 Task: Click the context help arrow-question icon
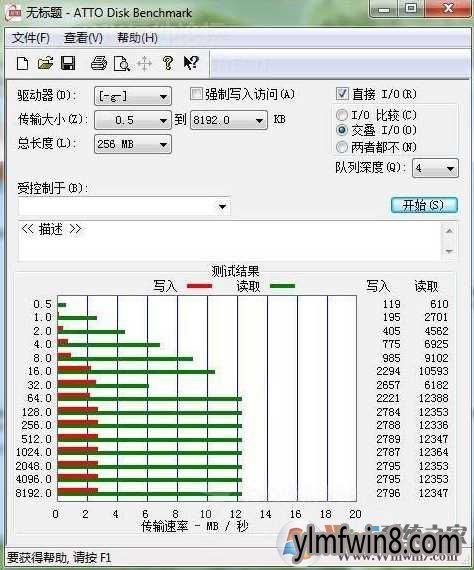pos(191,63)
